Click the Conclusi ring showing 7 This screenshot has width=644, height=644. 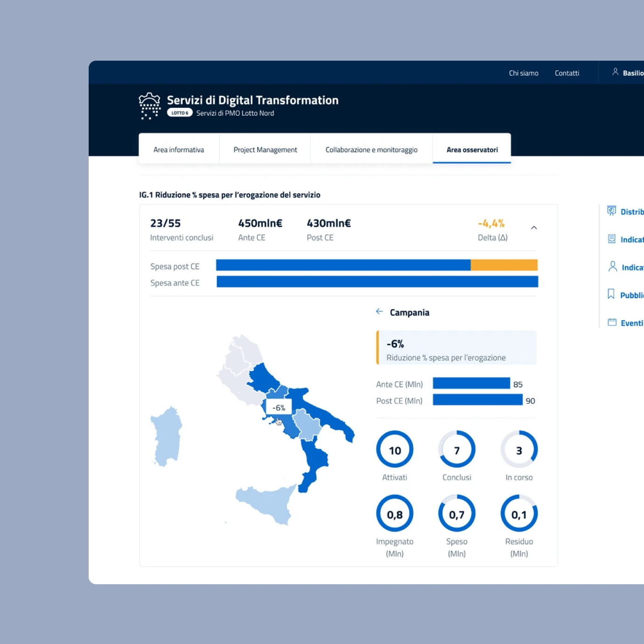pos(457,449)
